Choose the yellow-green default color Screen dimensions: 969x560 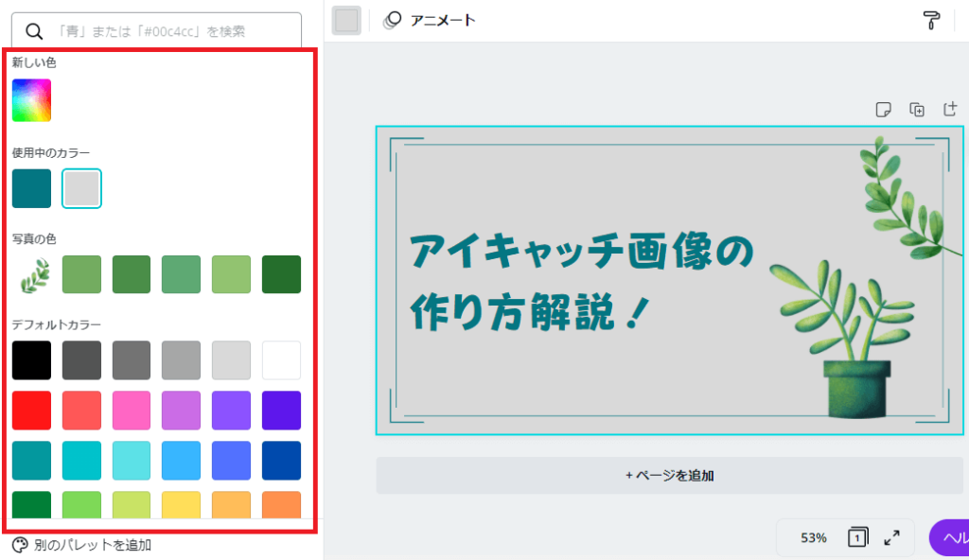pos(131,505)
